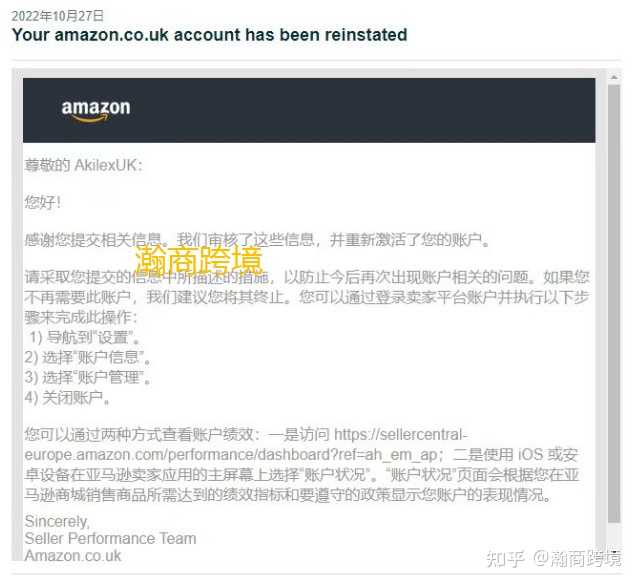Image resolution: width=638 pixels, height=585 pixels.
Task: Click the scrollbar up arrow
Action: pos(614,77)
